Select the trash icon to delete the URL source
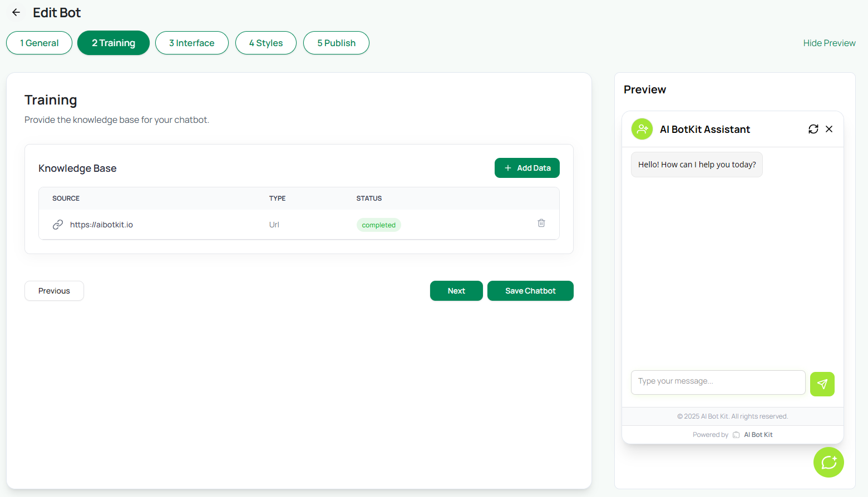868x497 pixels. click(x=541, y=222)
